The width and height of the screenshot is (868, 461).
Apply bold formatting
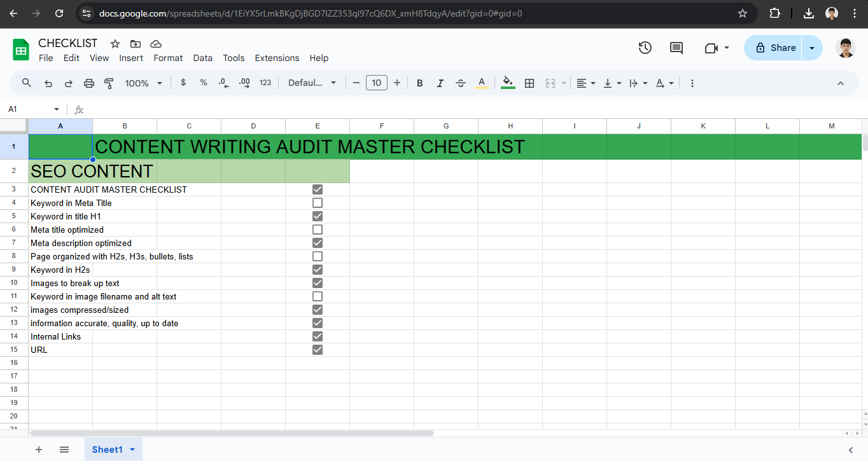420,83
